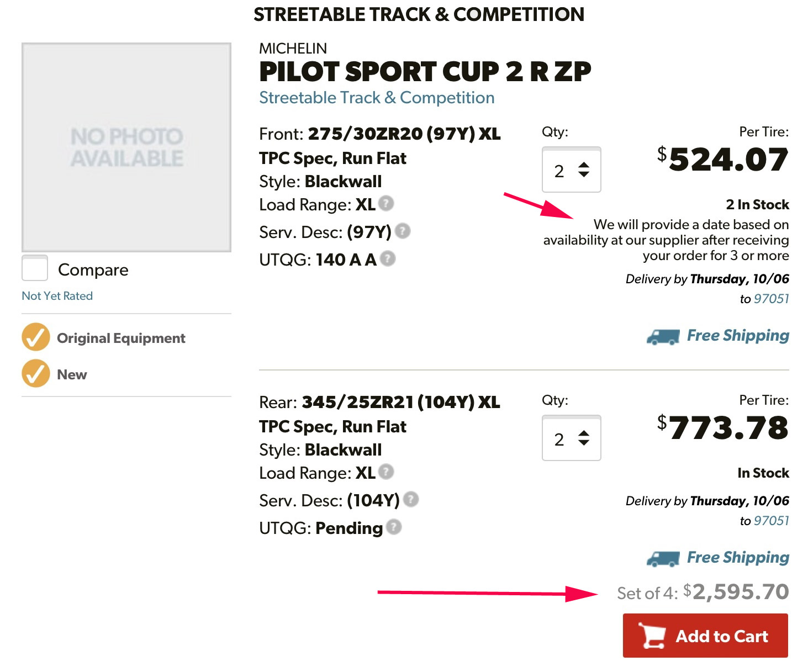Click the Original Equipment checkmark badge
Image resolution: width=808 pixels, height=672 pixels.
coord(36,337)
